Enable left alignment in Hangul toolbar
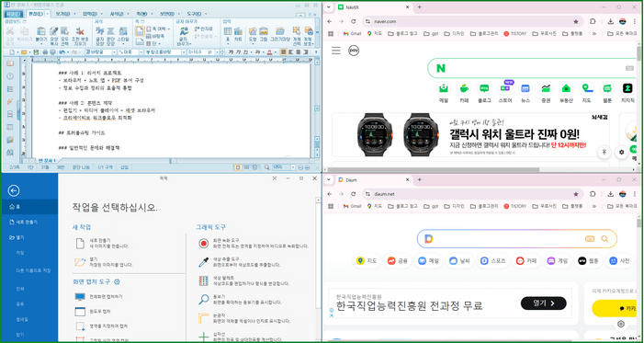Viewport: 644px width, 343px height. [x=291, y=52]
